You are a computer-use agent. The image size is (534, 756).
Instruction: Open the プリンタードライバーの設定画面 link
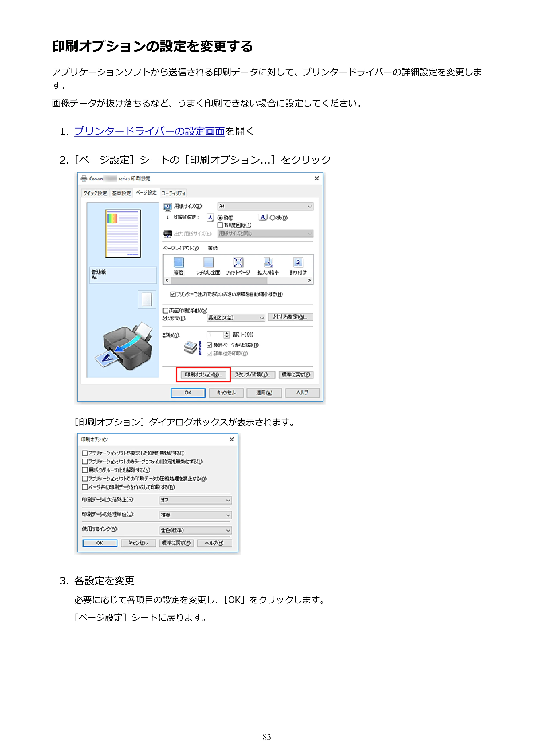coord(149,131)
